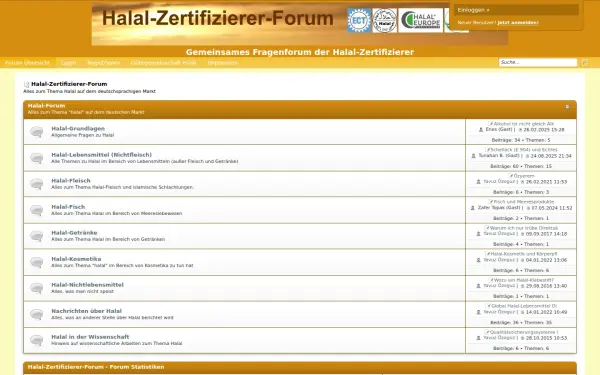Click the round Halal seal logo in banner
600x375 pixels.
point(385,20)
